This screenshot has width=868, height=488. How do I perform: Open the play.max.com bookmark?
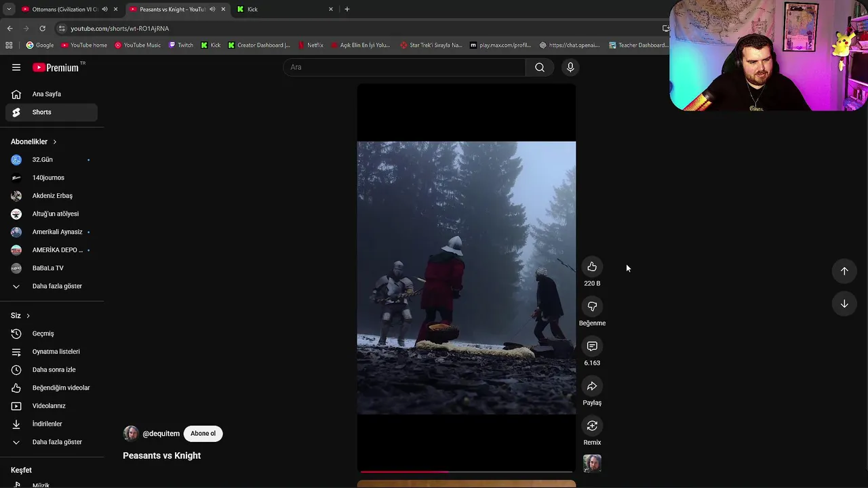500,45
